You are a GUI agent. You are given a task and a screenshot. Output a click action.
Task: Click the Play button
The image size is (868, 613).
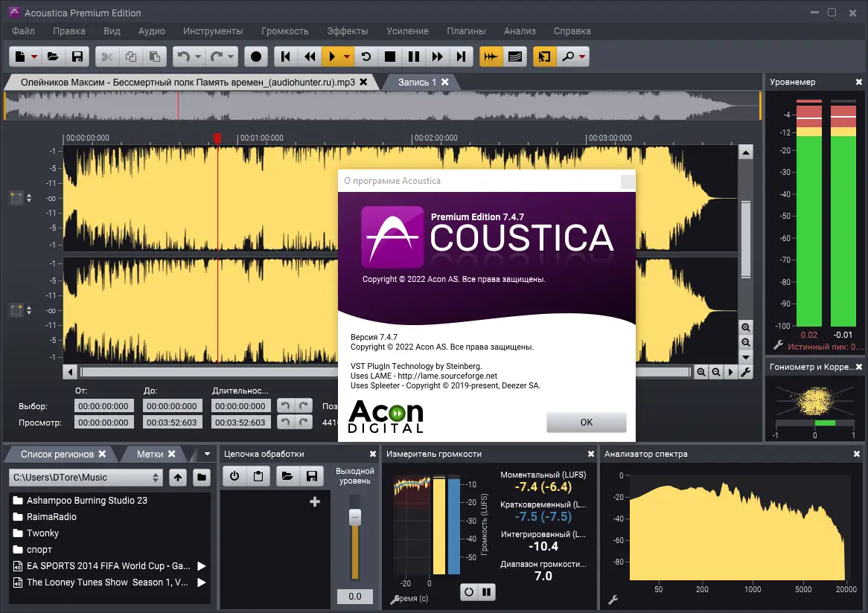(x=332, y=57)
